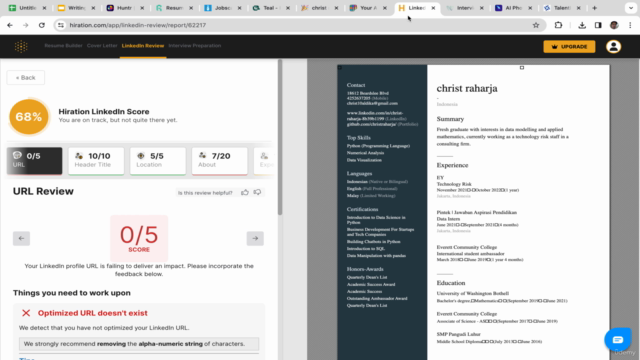
Task: Click red X icon beside Optimized URL
Action: [26, 313]
